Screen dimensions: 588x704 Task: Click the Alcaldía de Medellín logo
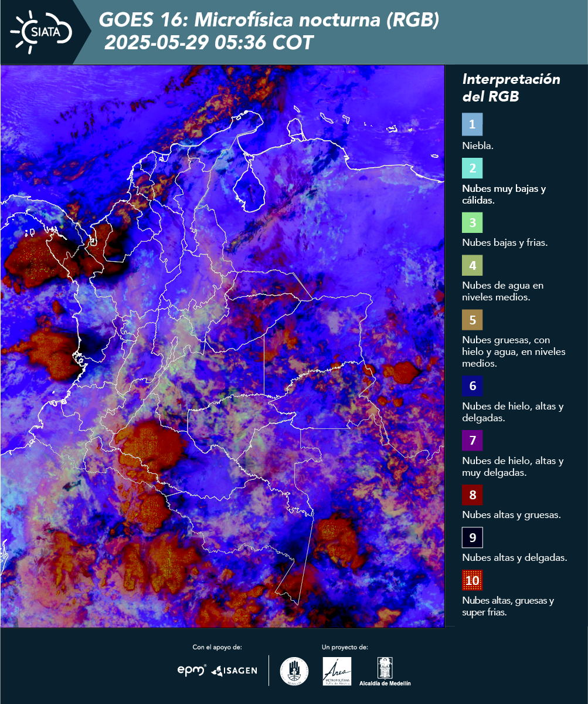pos(385,672)
